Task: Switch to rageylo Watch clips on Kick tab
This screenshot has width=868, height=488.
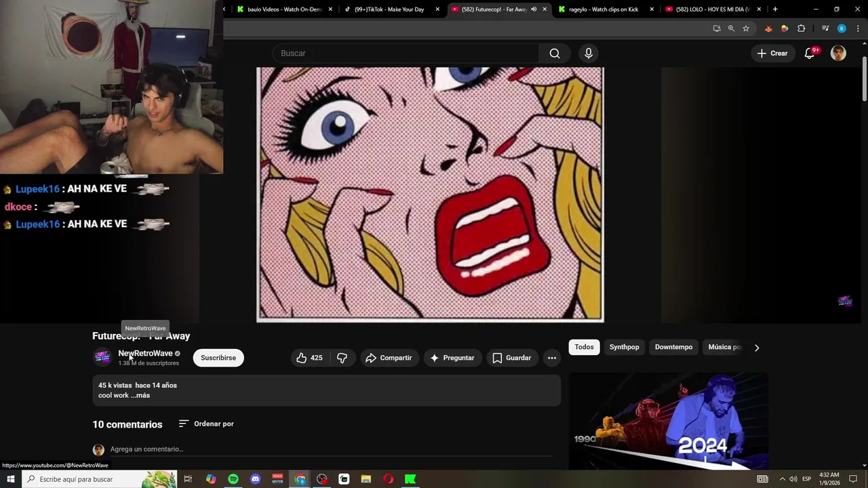Action: [604, 9]
